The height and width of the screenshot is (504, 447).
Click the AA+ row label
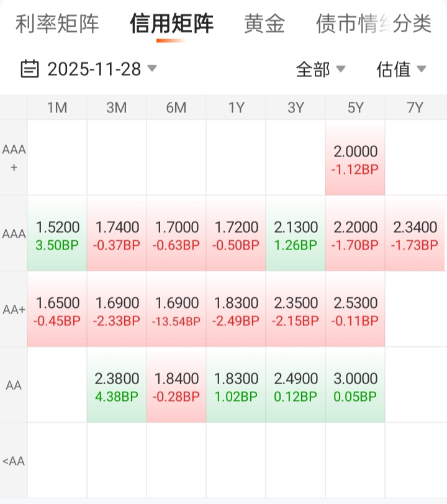pyautogui.click(x=14, y=310)
